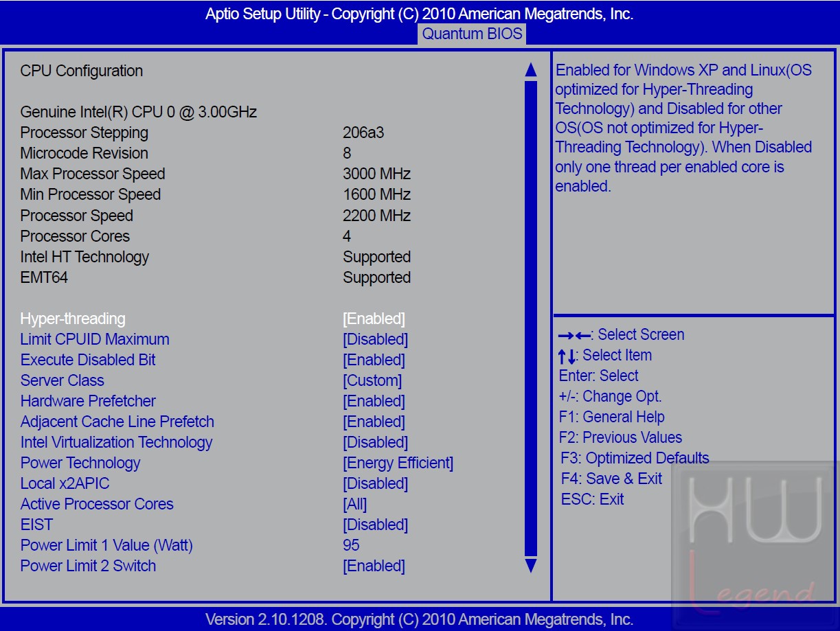Click the vertical scrollbar bar in CPU Configuration
The image size is (840, 631).
pos(530,318)
